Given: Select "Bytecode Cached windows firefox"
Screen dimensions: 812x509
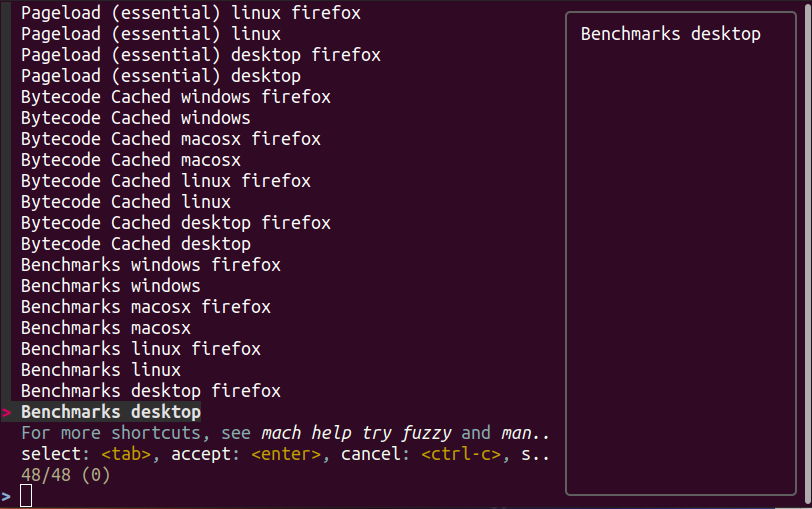Looking at the screenshot, I should point(175,97).
